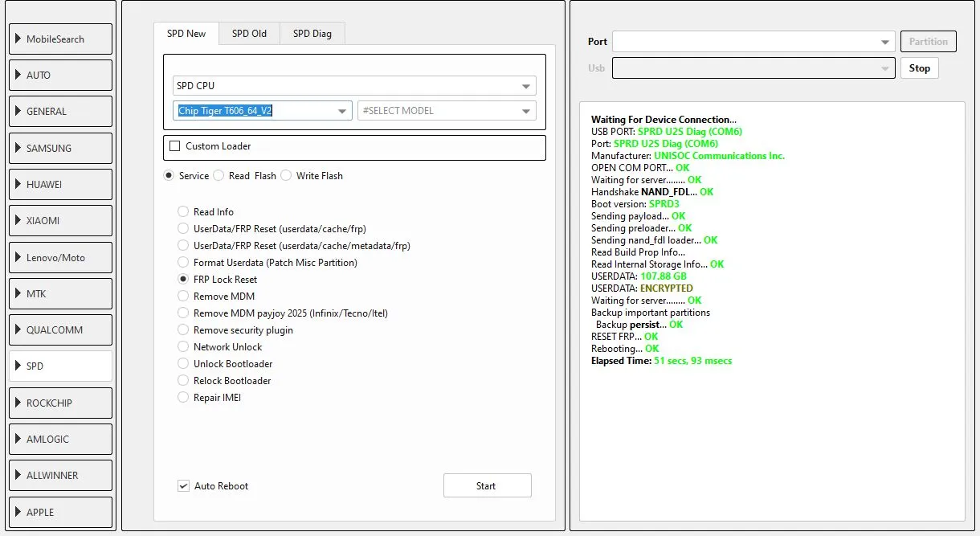Expand the SAMSUNG sidebar section
This screenshot has height=536, width=980.
[x=60, y=148]
